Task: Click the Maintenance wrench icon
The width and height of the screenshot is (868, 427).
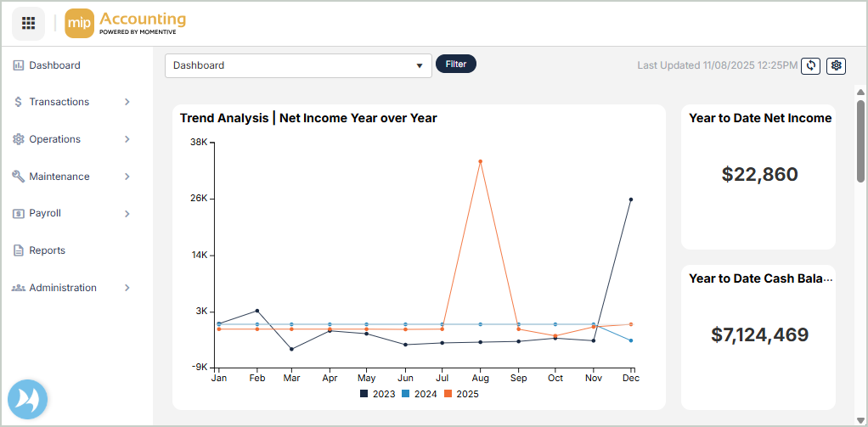Action: tap(18, 177)
